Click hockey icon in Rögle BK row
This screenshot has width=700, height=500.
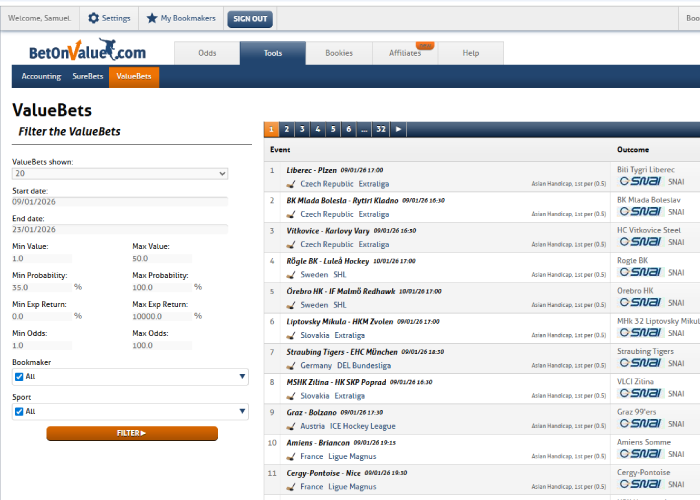coord(291,275)
